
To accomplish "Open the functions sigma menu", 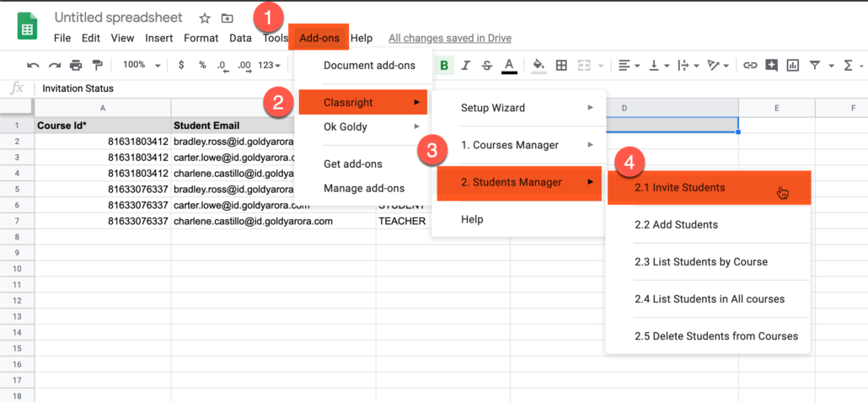I will tap(848, 66).
